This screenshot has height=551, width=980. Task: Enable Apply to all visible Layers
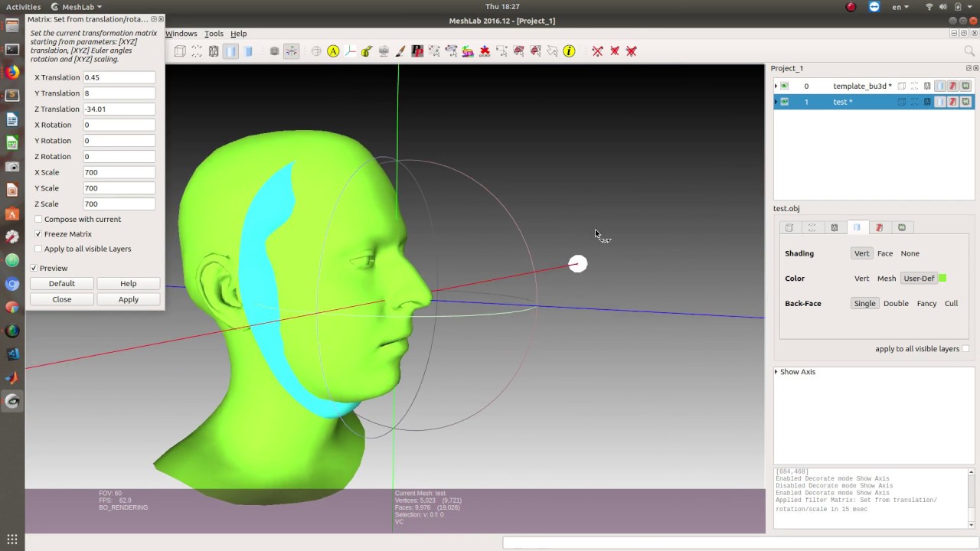tap(38, 249)
